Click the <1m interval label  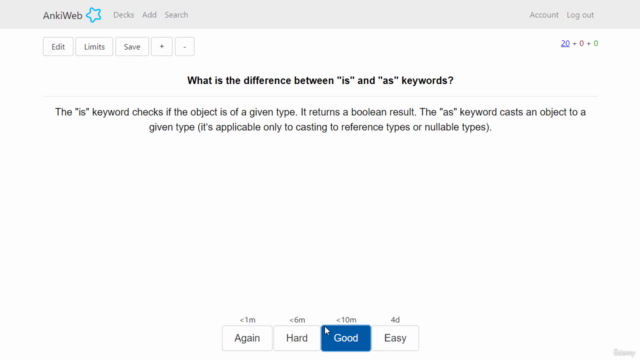tap(247, 320)
